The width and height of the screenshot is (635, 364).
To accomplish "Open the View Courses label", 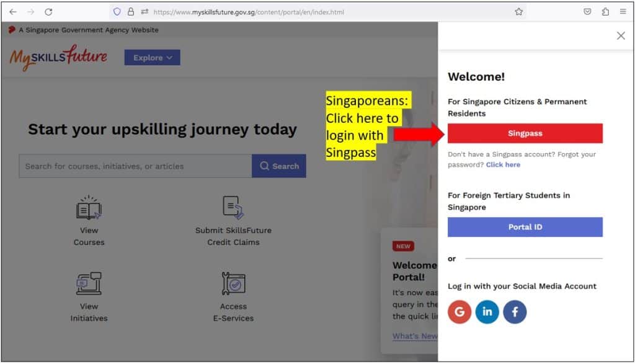I will pos(89,236).
